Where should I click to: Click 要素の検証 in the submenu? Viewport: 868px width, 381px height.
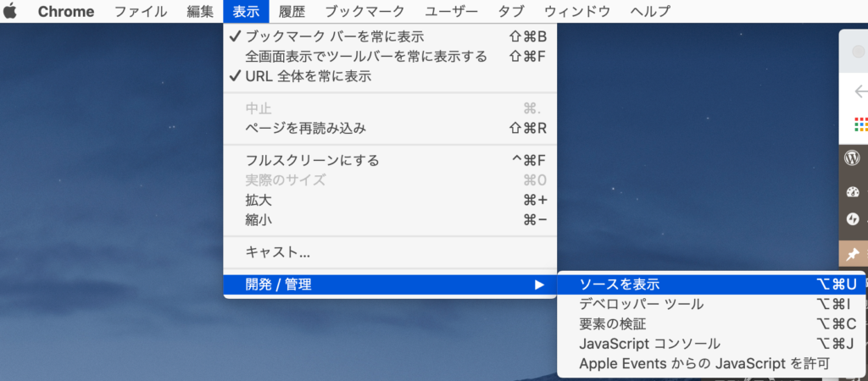pyautogui.click(x=612, y=323)
